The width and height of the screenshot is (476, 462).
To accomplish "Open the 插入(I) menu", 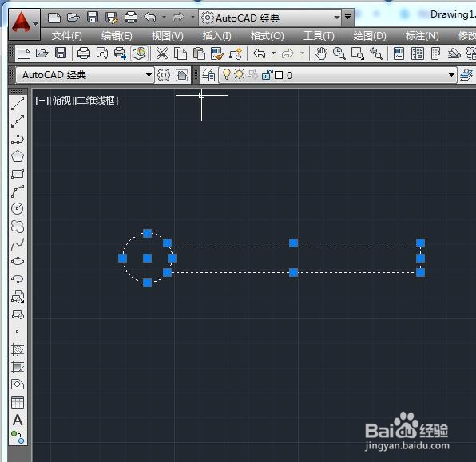I will point(217,36).
